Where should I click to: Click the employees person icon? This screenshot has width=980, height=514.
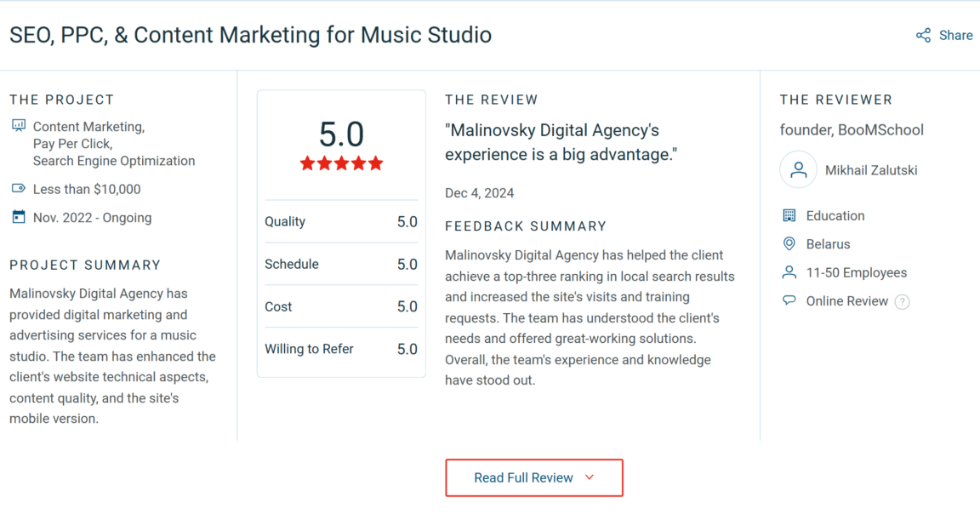(789, 272)
